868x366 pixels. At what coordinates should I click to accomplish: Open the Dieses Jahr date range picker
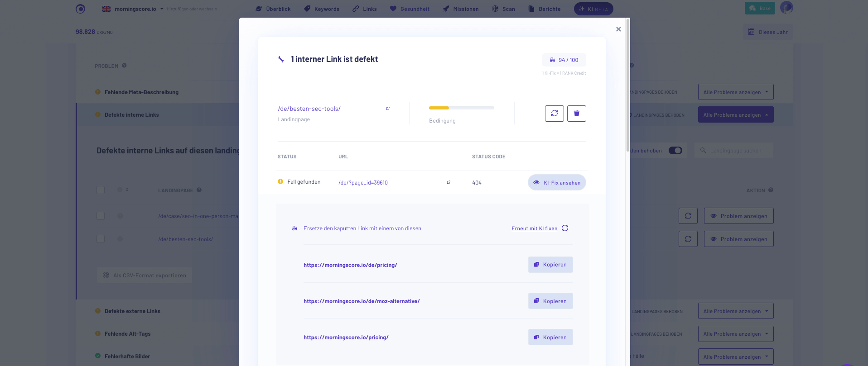click(768, 32)
